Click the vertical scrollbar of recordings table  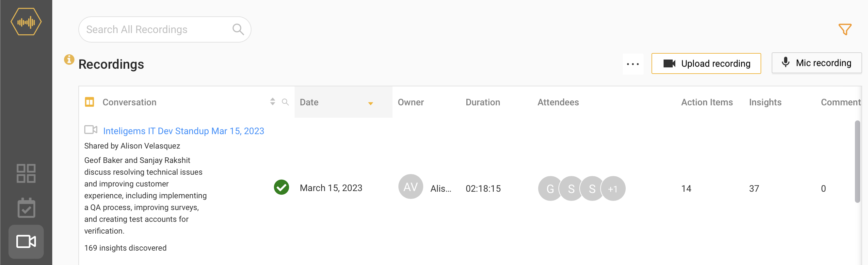click(x=857, y=161)
